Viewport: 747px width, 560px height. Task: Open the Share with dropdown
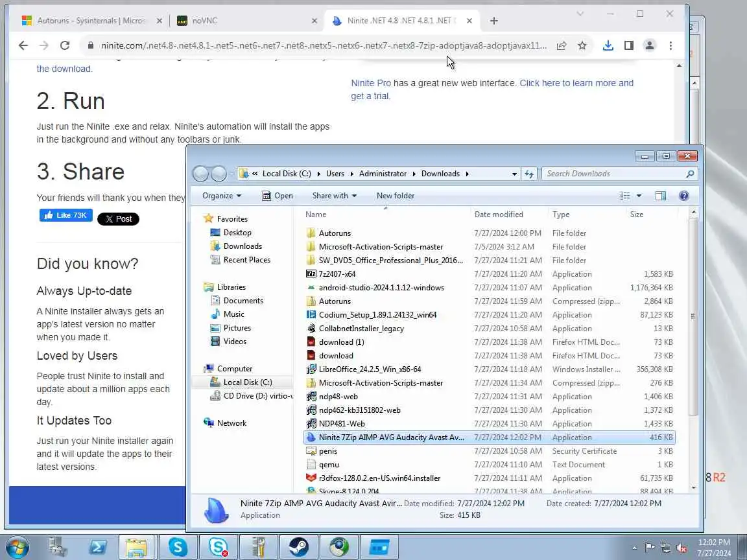(335, 196)
